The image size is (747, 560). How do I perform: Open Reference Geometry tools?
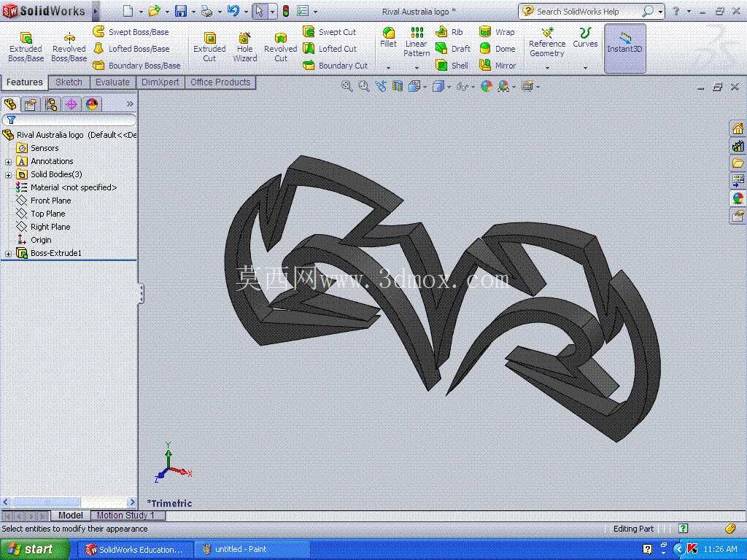[547, 42]
